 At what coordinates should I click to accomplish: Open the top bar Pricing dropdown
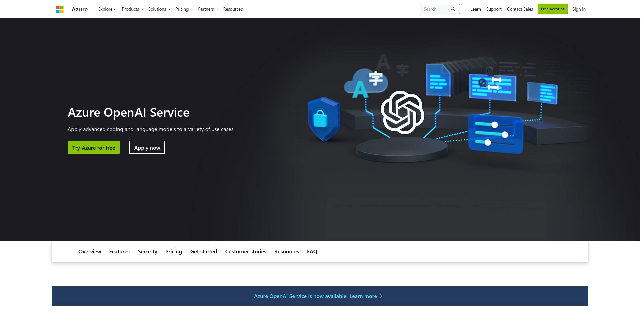(x=184, y=9)
